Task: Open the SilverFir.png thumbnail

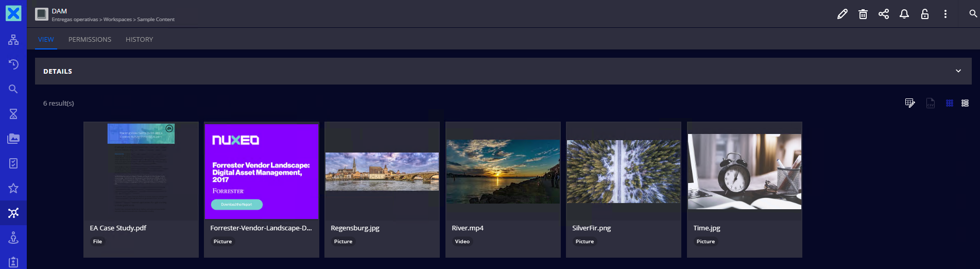Action: (x=623, y=172)
